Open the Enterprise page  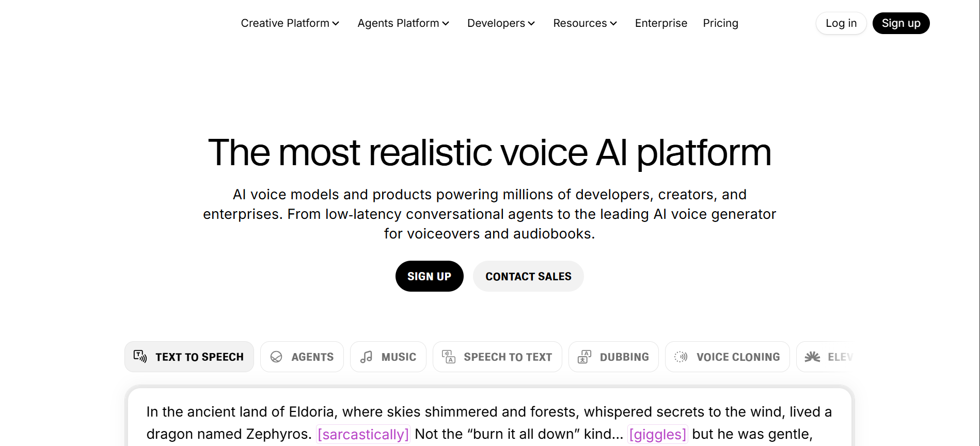point(661,23)
